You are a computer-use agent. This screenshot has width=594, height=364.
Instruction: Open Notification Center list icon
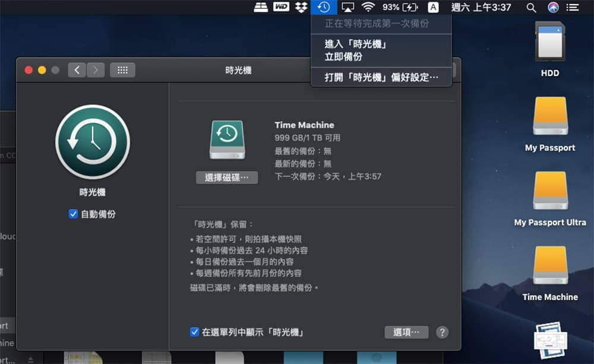(x=573, y=7)
